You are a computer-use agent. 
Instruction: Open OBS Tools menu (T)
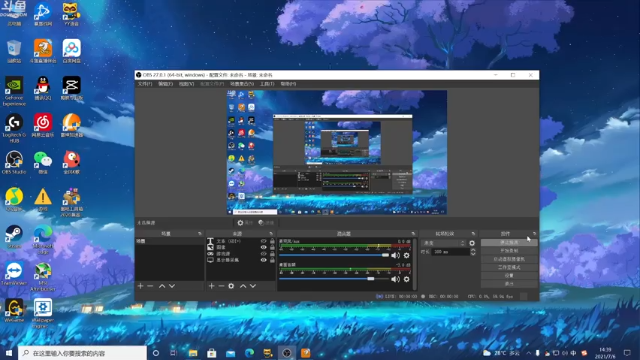pyautogui.click(x=267, y=84)
